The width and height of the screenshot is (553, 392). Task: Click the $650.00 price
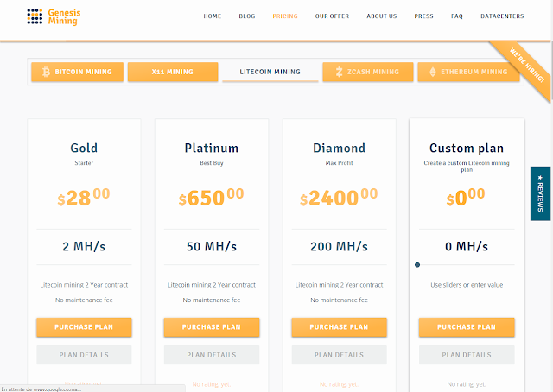point(212,198)
